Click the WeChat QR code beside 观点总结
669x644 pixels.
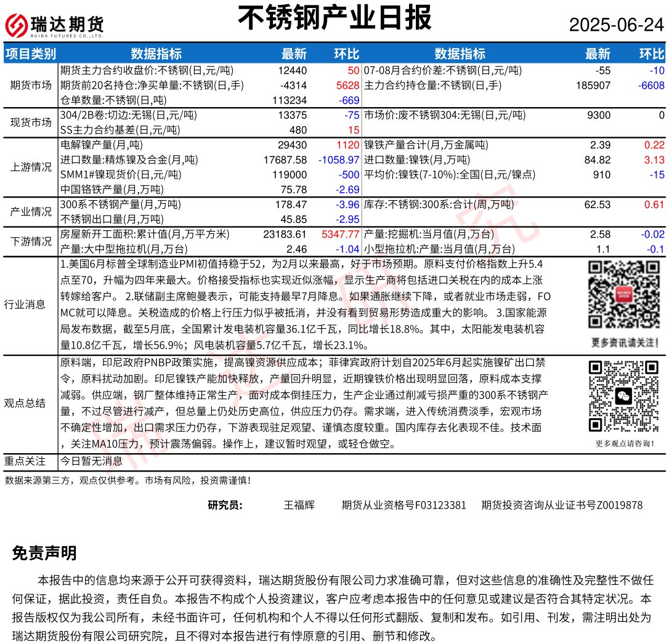624,397
